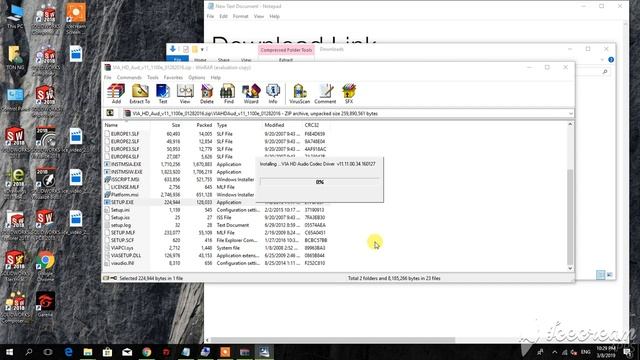Open Task View on the taskbar
The image size is (640, 360).
tap(48, 352)
